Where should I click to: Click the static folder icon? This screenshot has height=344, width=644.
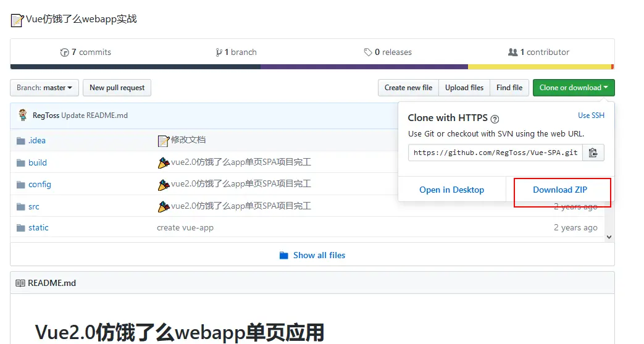tap(21, 228)
